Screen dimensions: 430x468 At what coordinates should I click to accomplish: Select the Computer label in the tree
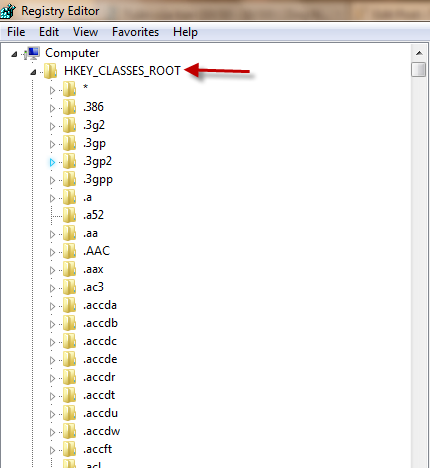[72, 53]
